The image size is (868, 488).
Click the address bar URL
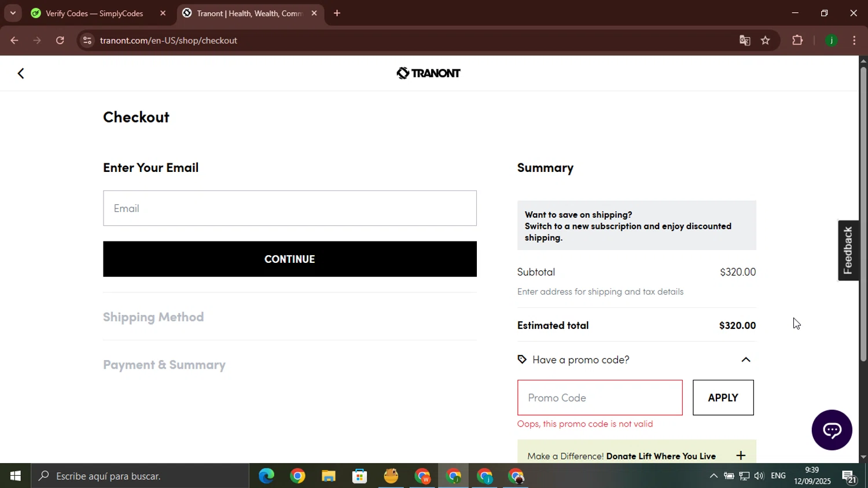168,41
